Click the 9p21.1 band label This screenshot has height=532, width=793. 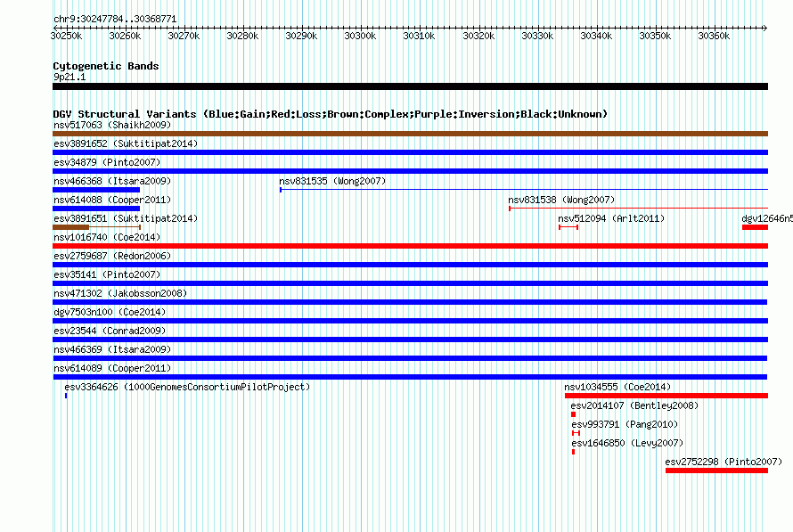tap(69, 77)
